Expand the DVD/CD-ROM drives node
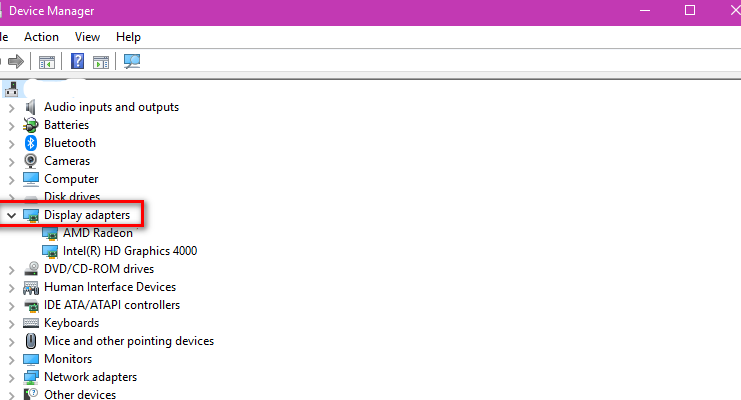This screenshot has width=741, height=400. point(11,270)
